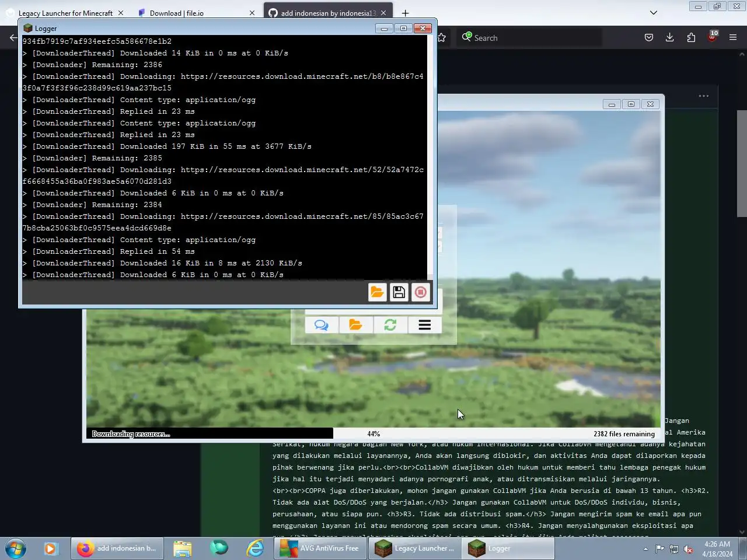Screen dimensions: 747x560
Task: Launch Internet Explorer from taskbar
Action: pyautogui.click(x=255, y=548)
